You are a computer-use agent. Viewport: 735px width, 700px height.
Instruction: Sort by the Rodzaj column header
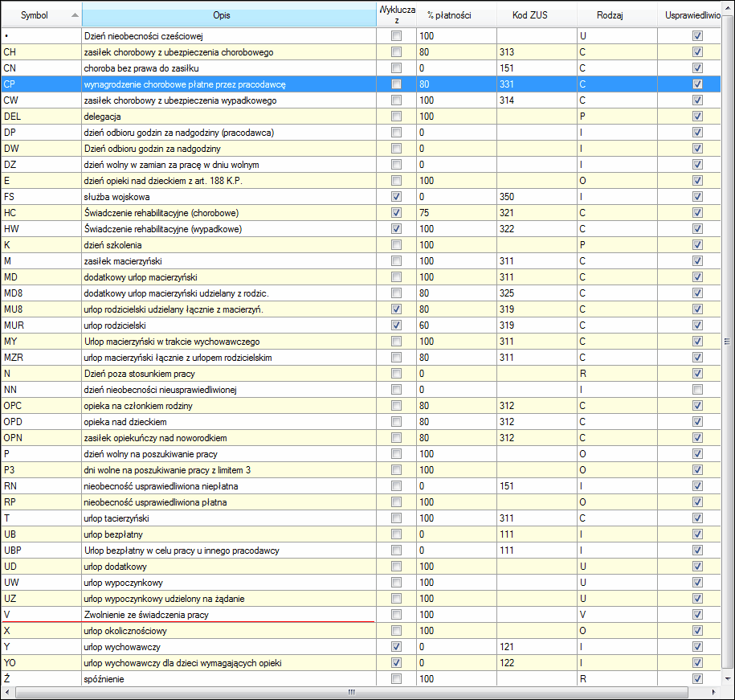[617, 15]
